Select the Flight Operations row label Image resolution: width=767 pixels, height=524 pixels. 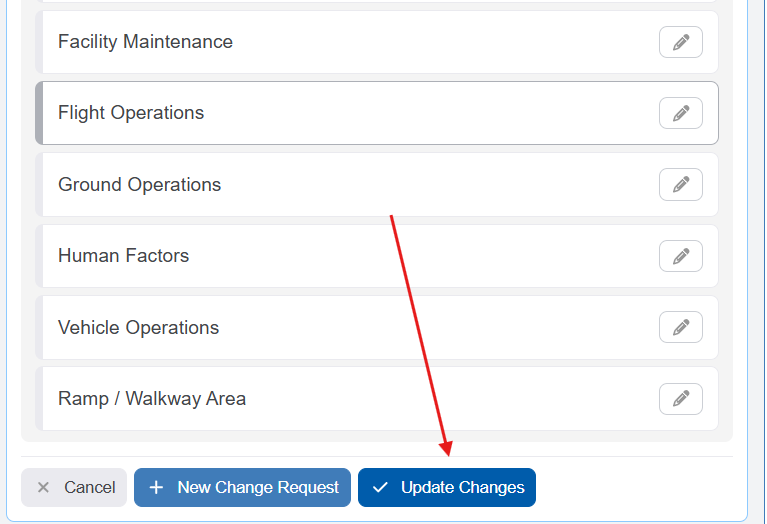click(131, 113)
